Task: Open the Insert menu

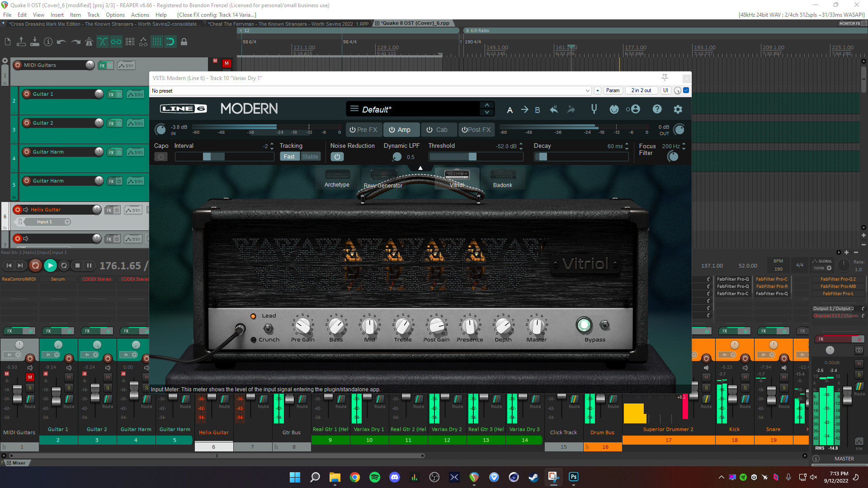Action: [x=57, y=15]
